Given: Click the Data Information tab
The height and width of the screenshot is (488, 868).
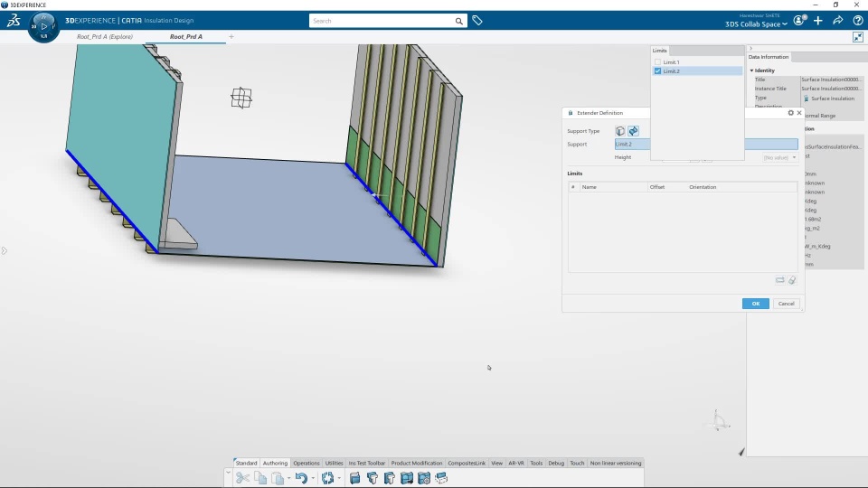Looking at the screenshot, I should click(769, 57).
